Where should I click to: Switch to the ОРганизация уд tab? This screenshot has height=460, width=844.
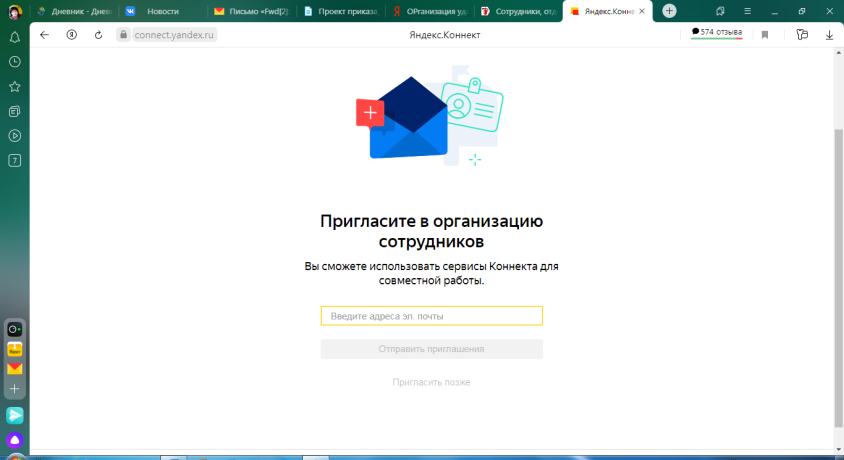pos(429,11)
